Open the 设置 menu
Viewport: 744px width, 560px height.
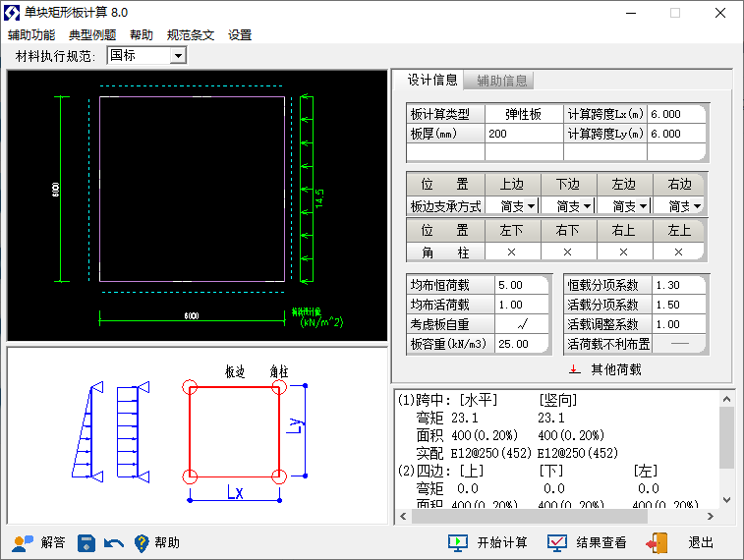[x=240, y=35]
